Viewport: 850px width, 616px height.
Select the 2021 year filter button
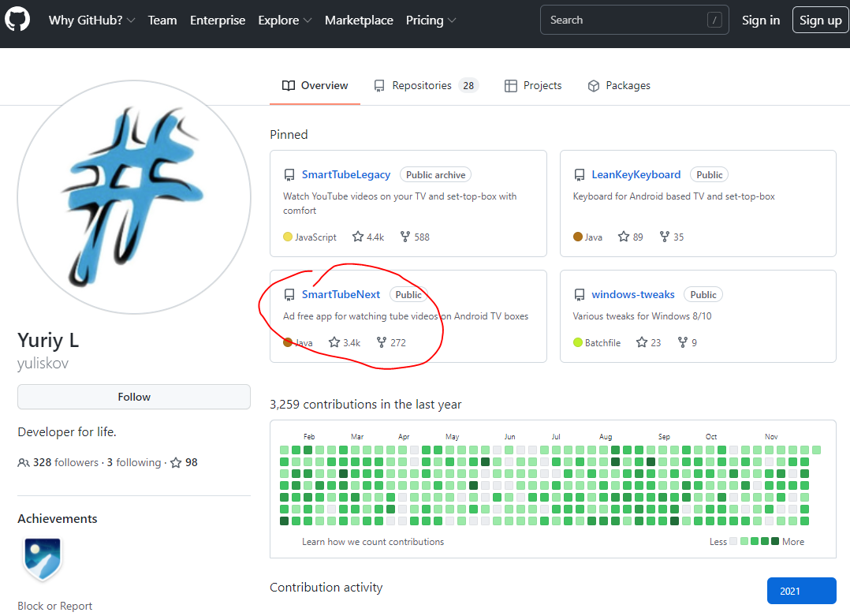point(801,591)
